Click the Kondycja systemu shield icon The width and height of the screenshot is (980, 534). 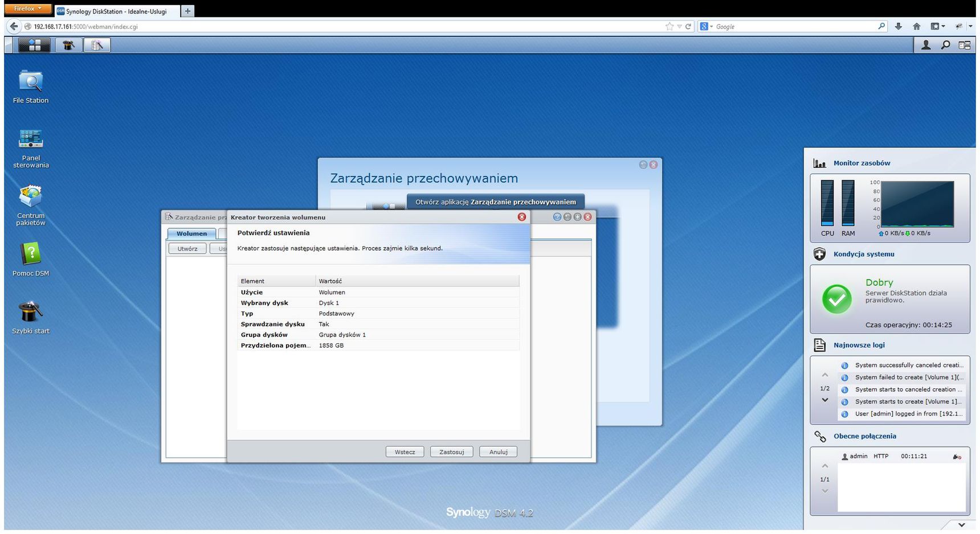click(819, 254)
